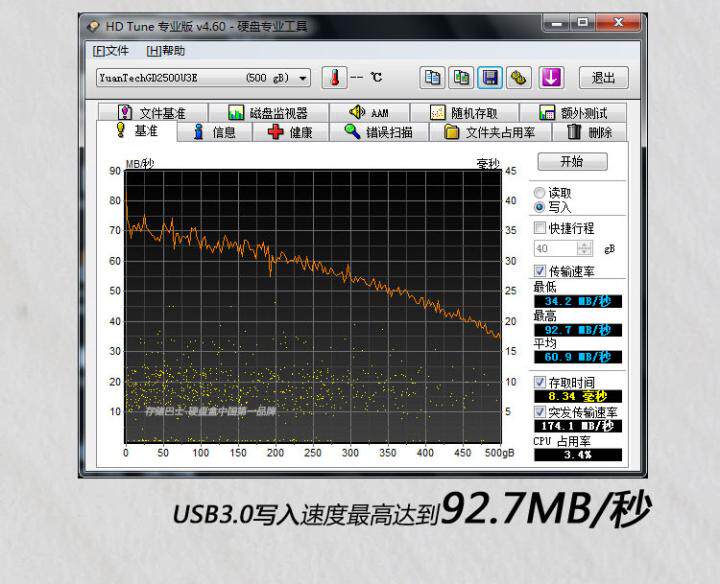Click the 开始 start button

point(572,162)
